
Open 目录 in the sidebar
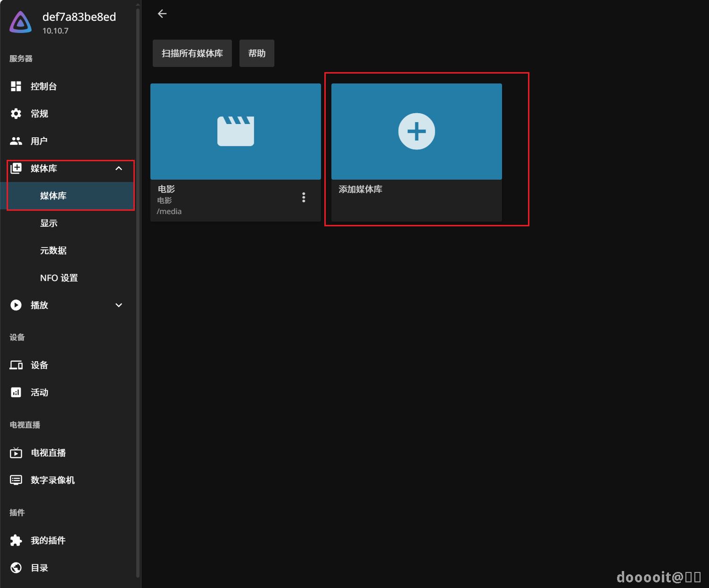[x=67, y=568]
